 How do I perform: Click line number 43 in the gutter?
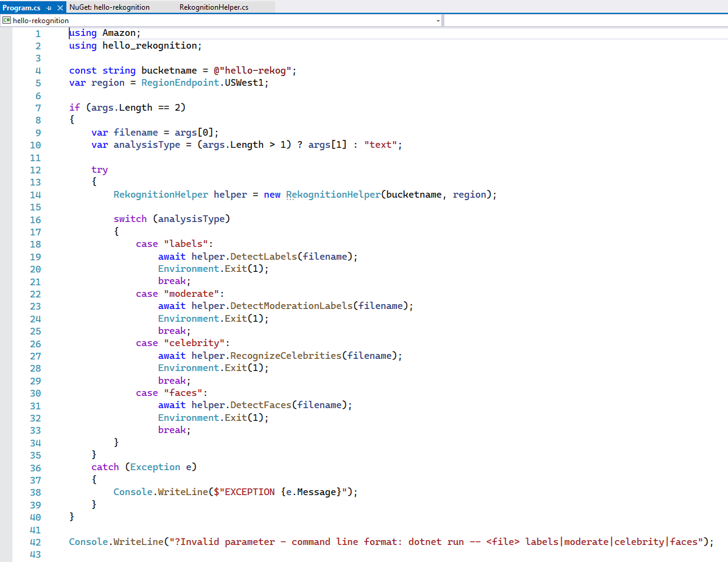(35, 555)
